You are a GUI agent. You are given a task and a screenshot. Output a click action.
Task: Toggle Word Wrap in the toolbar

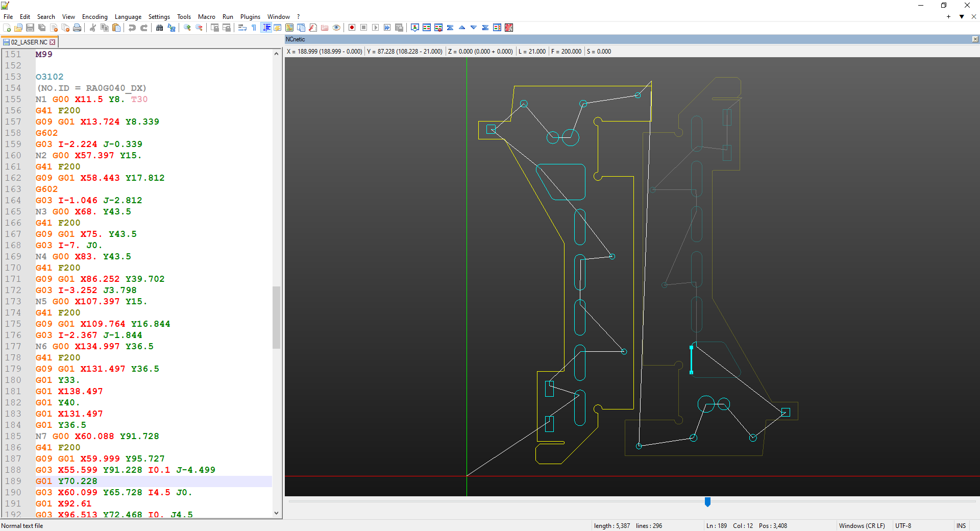(x=242, y=28)
